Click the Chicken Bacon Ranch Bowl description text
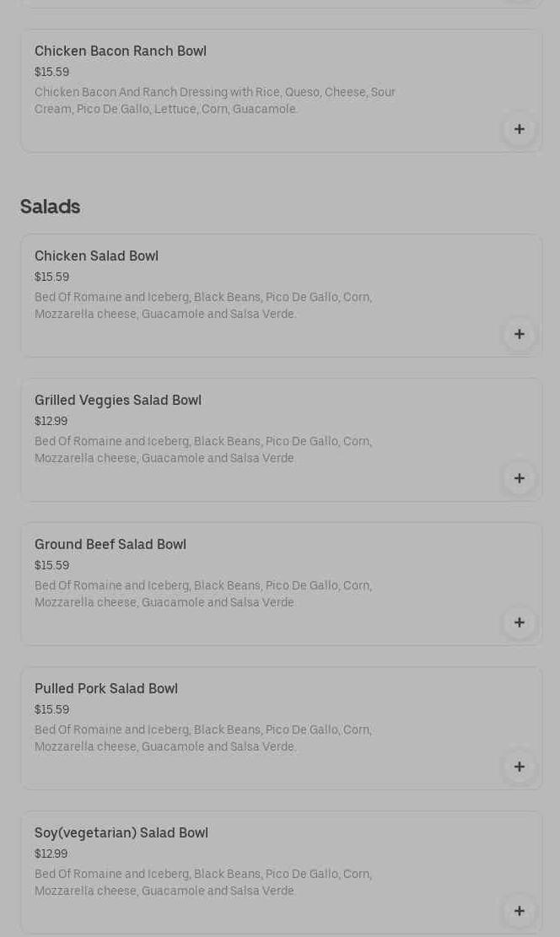The height and width of the screenshot is (937, 560). [214, 100]
